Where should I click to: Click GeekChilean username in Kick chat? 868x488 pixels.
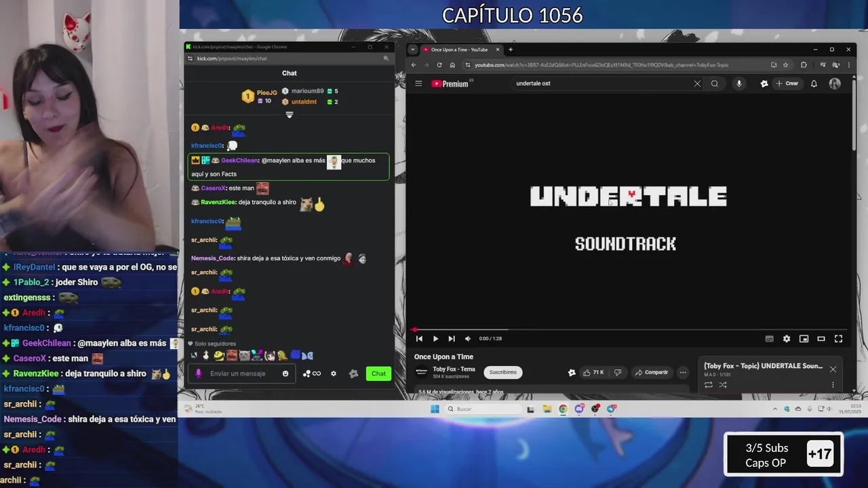click(x=239, y=161)
